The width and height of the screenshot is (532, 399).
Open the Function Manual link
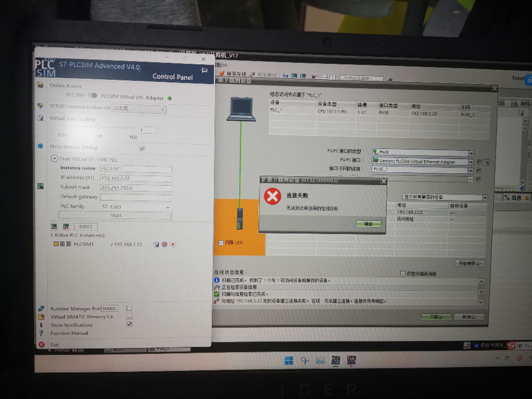pyautogui.click(x=69, y=333)
